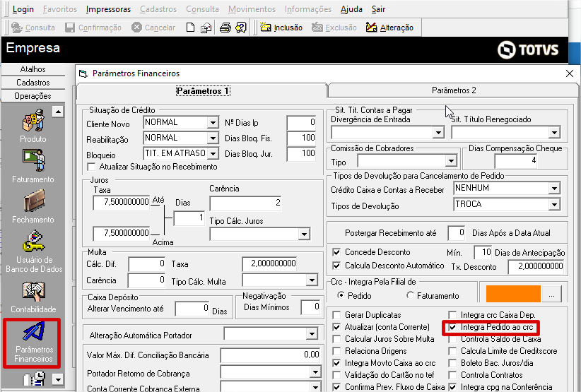This screenshot has width=581, height=392.
Task: Toggle Atualizar (conta Corrente) checkbox
Action: [336, 327]
